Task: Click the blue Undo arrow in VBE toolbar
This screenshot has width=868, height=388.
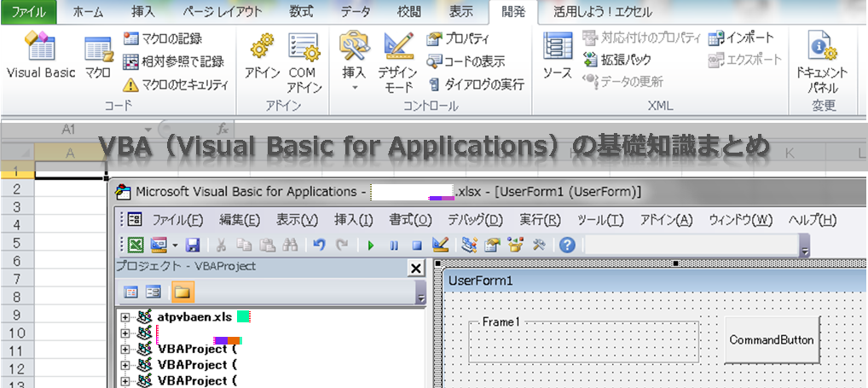Action: pos(319,245)
